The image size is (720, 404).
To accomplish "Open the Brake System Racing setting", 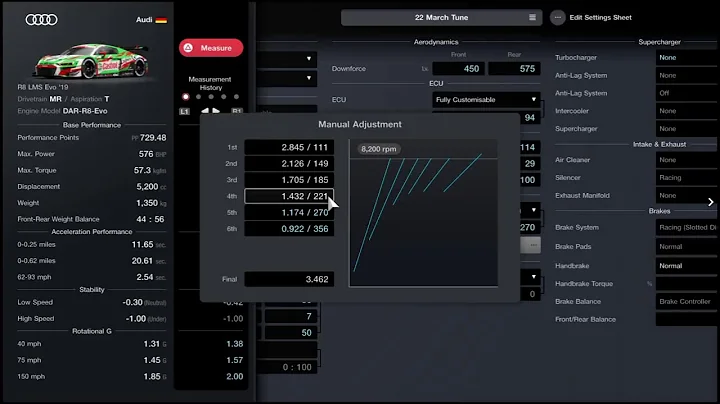I will pos(686,227).
